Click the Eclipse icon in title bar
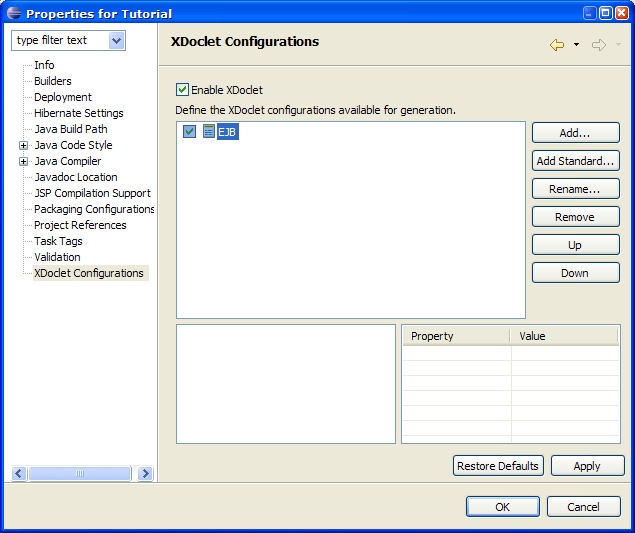635x533 pixels. click(14, 13)
